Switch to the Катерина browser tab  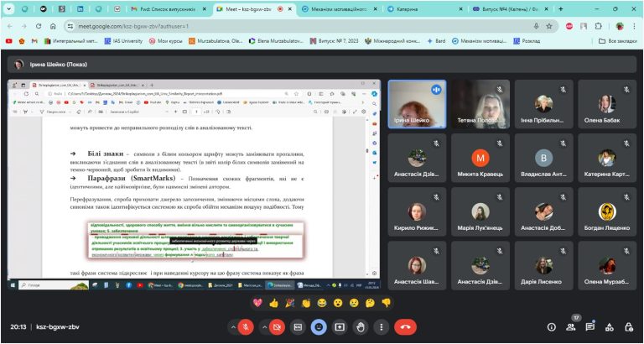[x=425, y=8]
